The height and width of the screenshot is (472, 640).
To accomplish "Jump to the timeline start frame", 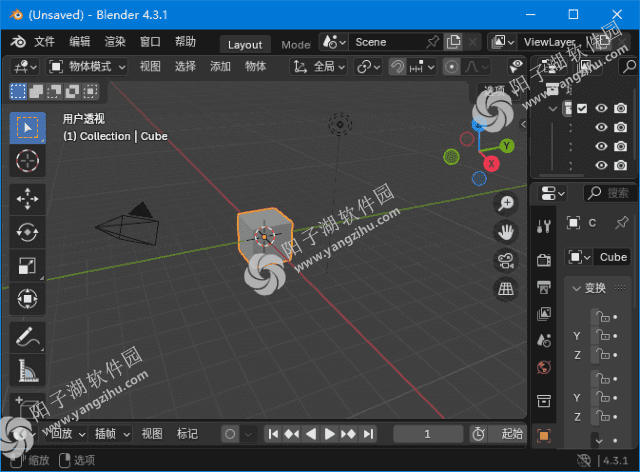I will pyautogui.click(x=273, y=434).
